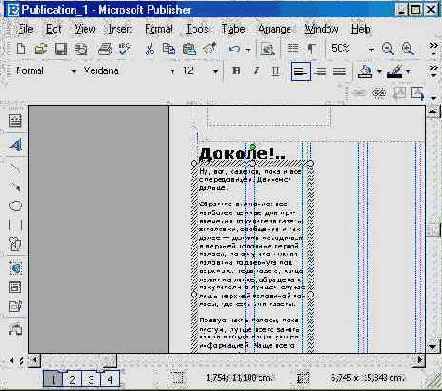Viewport: 442px width, 391px height.
Task: Cut selection with the scissors icon
Action: click(x=150, y=49)
